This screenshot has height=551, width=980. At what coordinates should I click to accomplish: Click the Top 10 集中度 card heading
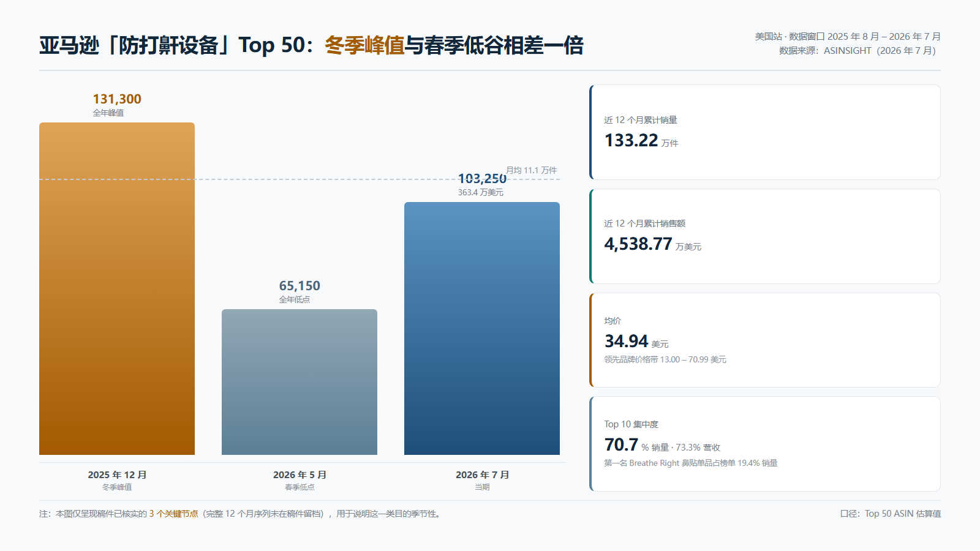[631, 424]
